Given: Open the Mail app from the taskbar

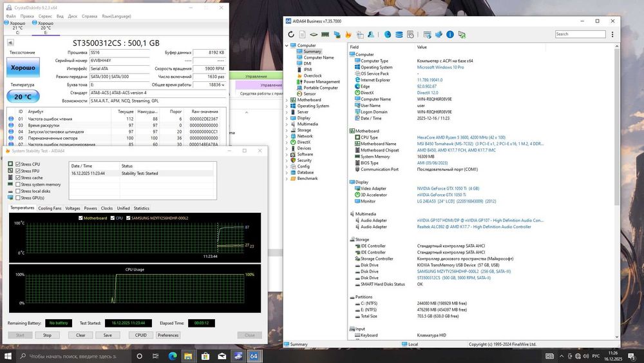Looking at the screenshot, I should pyautogui.click(x=222, y=356).
